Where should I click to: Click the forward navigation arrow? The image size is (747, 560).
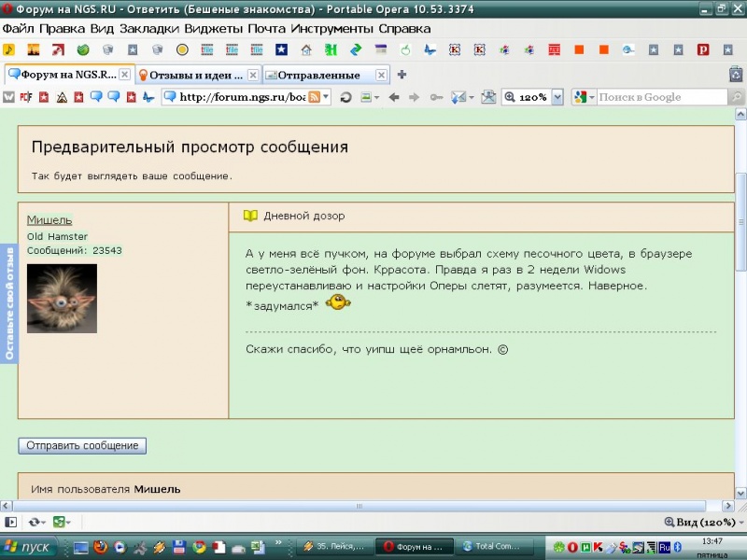pyautogui.click(x=415, y=97)
